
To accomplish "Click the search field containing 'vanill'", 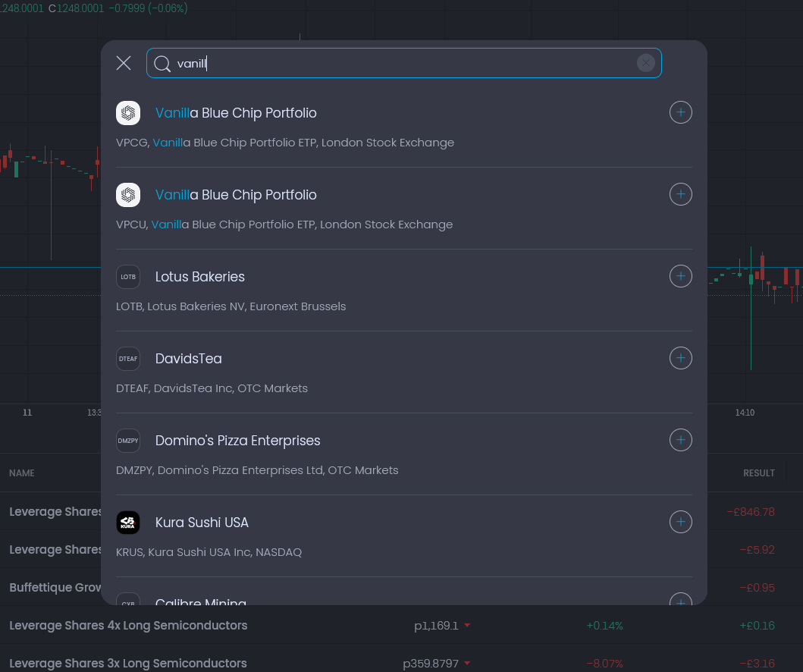I will (403, 63).
